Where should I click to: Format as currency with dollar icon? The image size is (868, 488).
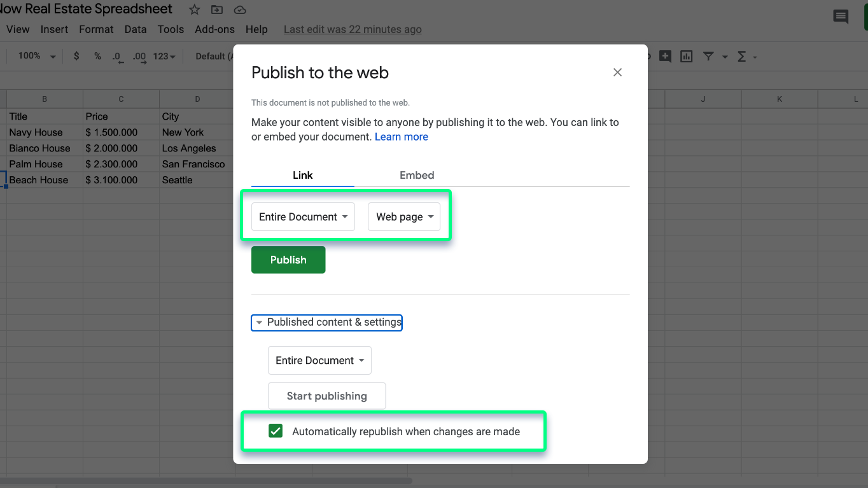pyautogui.click(x=76, y=56)
